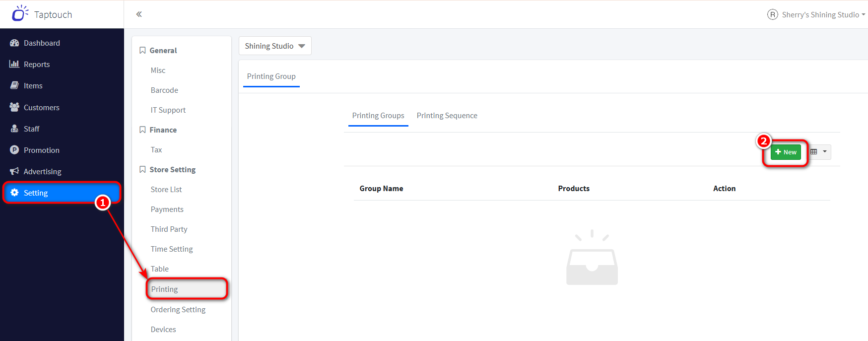Image resolution: width=868 pixels, height=341 pixels.
Task: Open Promotion page in sidebar
Action: (41, 150)
